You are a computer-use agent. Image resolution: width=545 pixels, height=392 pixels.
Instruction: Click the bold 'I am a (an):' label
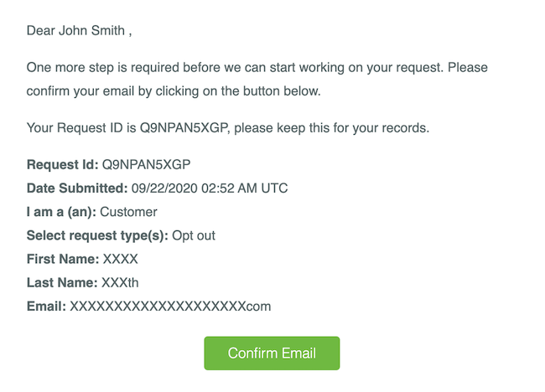61,212
